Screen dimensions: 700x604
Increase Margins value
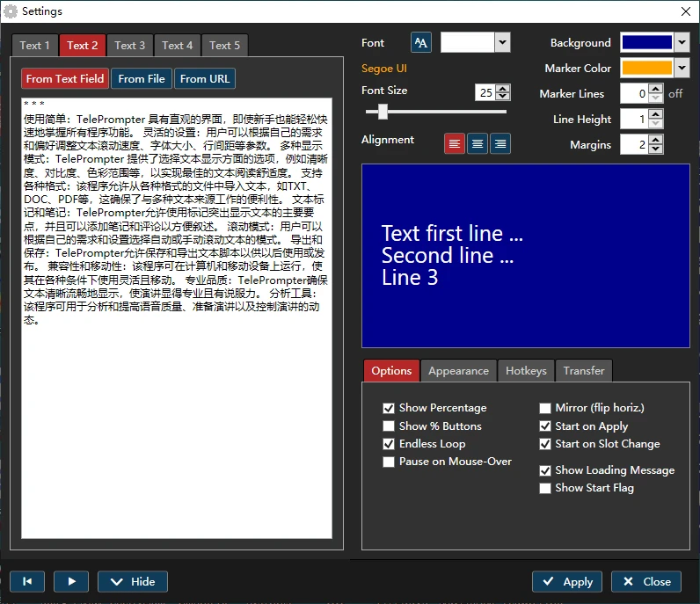tap(655, 141)
